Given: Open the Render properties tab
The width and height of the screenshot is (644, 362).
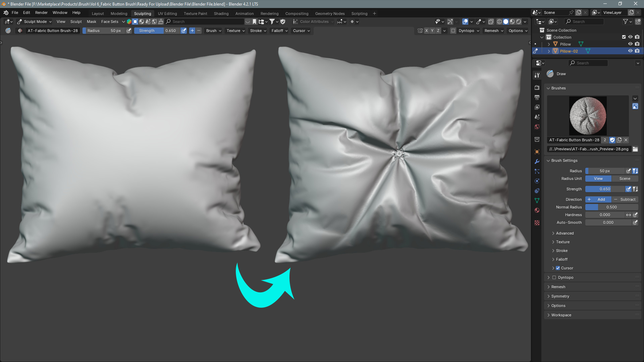Looking at the screenshot, I should [537, 87].
